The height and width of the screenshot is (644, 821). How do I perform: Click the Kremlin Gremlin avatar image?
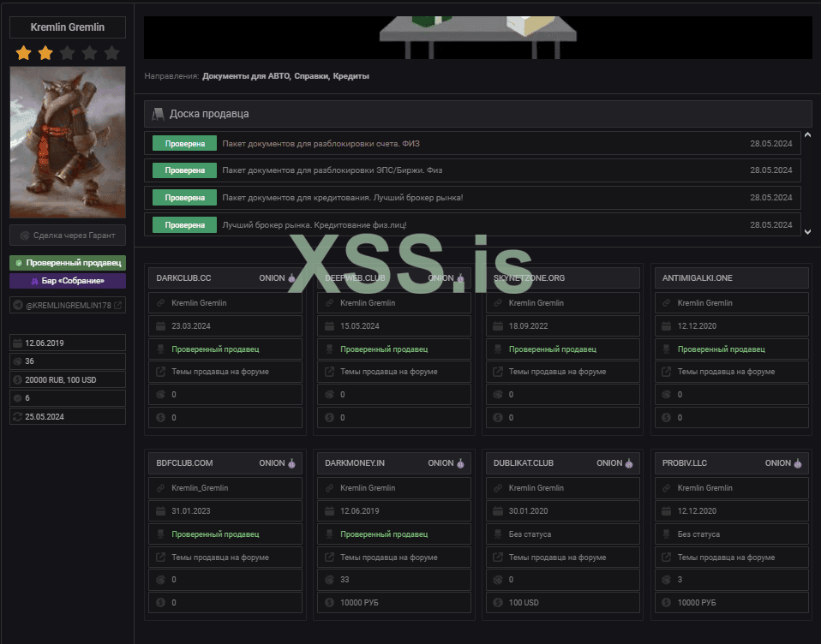click(x=68, y=142)
